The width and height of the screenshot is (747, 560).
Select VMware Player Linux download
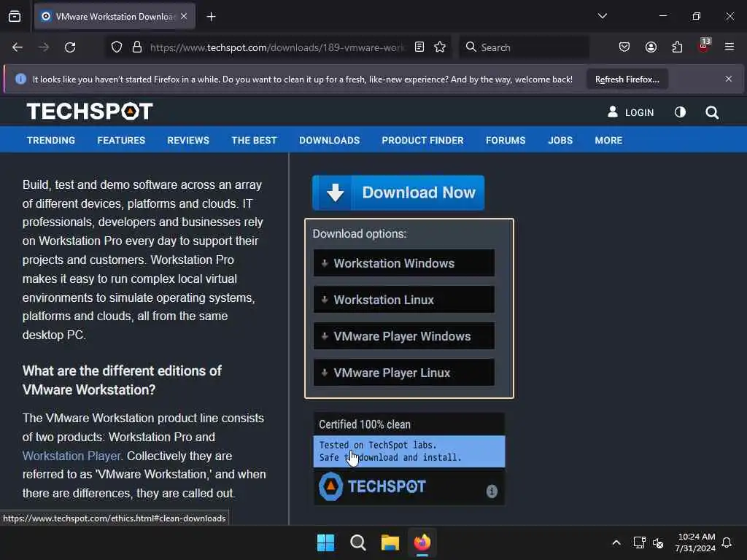pyautogui.click(x=404, y=373)
